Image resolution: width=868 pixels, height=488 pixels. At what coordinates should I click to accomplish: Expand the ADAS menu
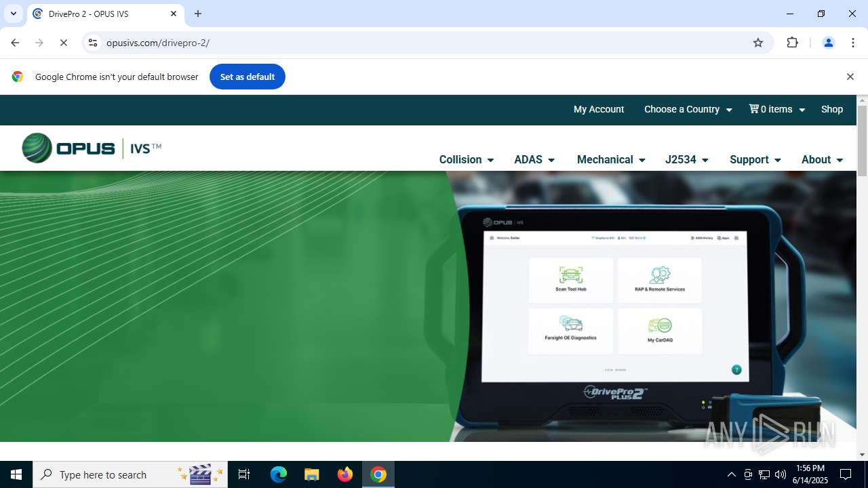pyautogui.click(x=534, y=159)
